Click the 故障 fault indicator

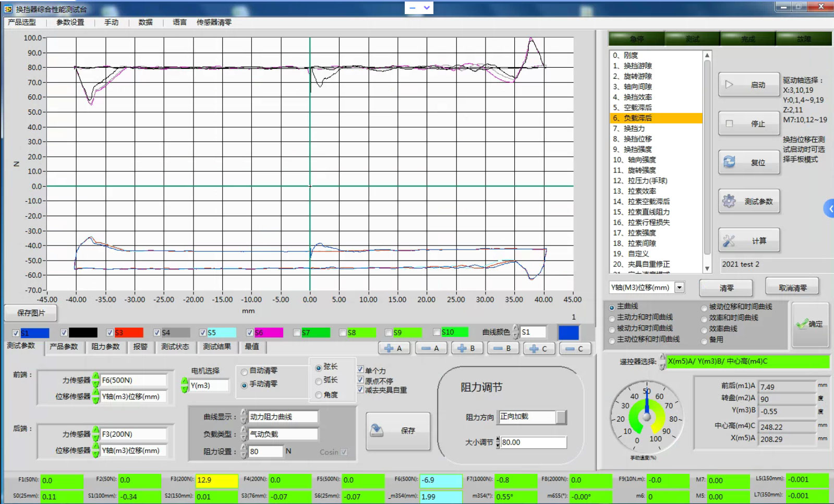coord(804,39)
